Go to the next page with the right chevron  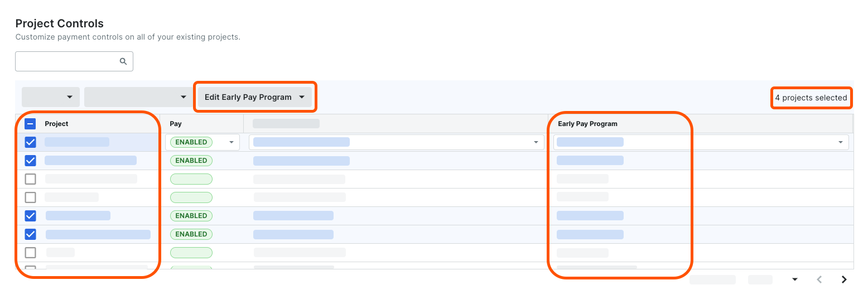tap(844, 279)
